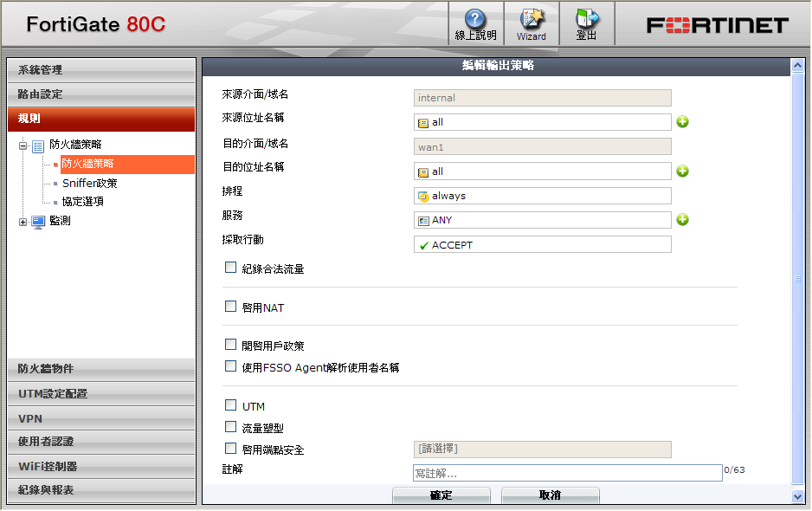Screen dimensions: 812x511
Task: Click the 編輯輸出策略 panel title
Action: pyautogui.click(x=498, y=66)
